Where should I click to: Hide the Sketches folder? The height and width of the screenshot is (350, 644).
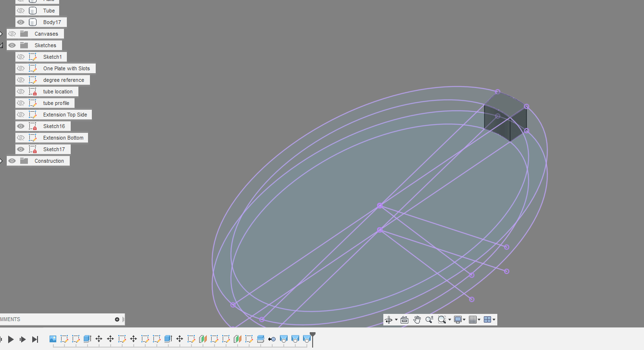coord(12,45)
